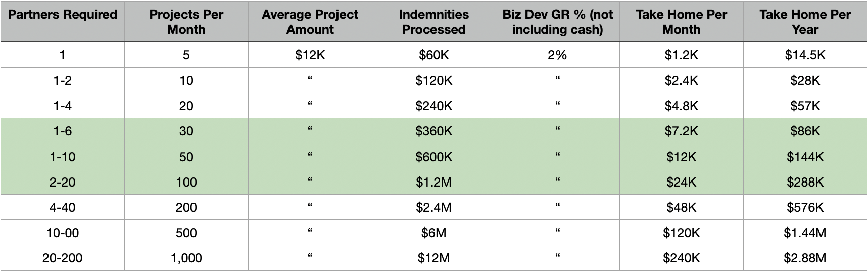Click the 1-6 partners cell
The height and width of the screenshot is (272, 868).
[x=63, y=131]
